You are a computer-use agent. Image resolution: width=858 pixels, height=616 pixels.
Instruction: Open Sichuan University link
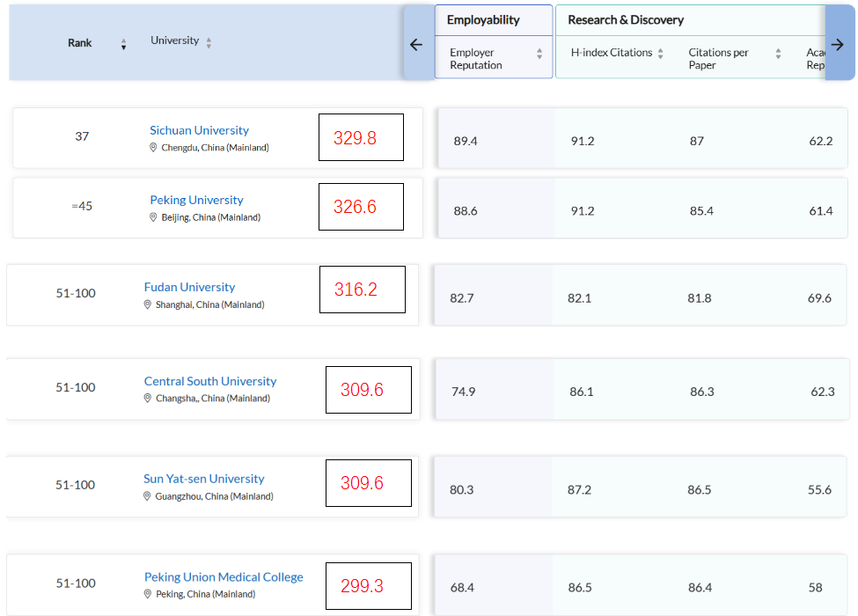click(199, 130)
